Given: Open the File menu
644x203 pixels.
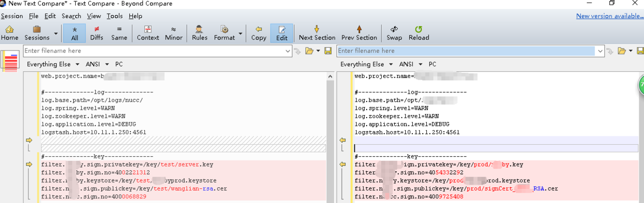Looking at the screenshot, I should point(34,16).
